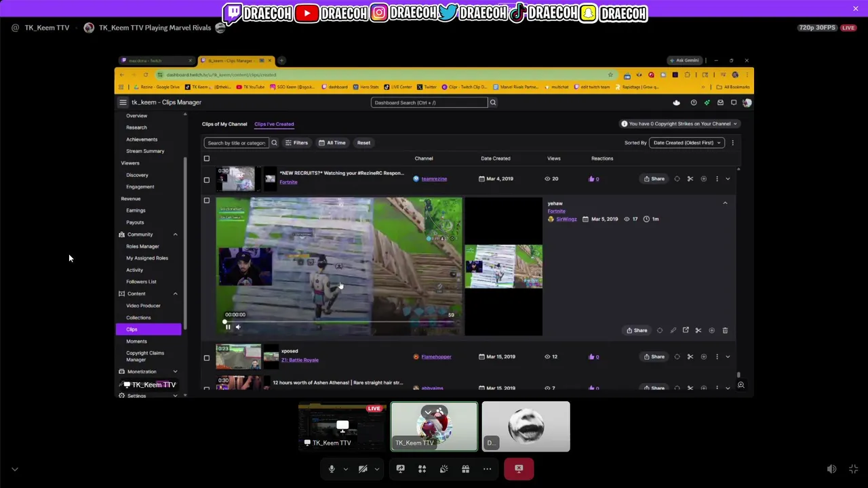The height and width of the screenshot is (488, 868).
Task: Open the soundboard icon in Discord call bar
Action: tap(443, 468)
